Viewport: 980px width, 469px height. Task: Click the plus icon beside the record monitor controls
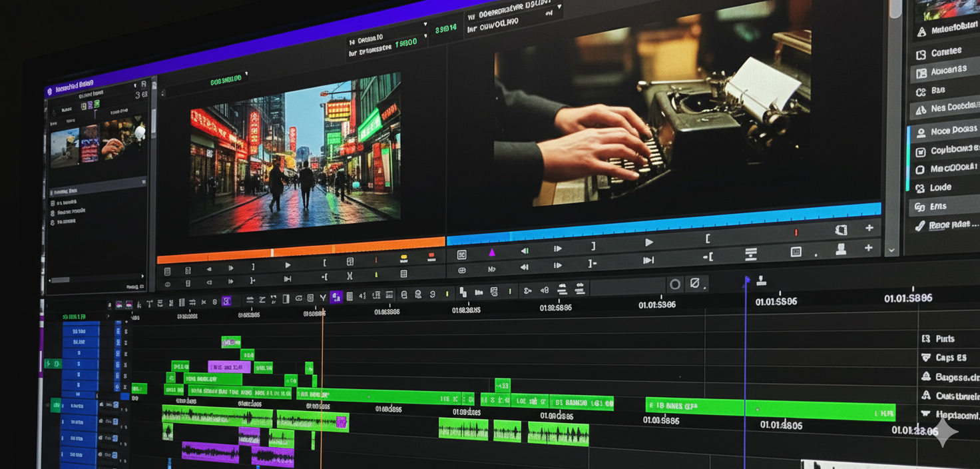point(869,229)
